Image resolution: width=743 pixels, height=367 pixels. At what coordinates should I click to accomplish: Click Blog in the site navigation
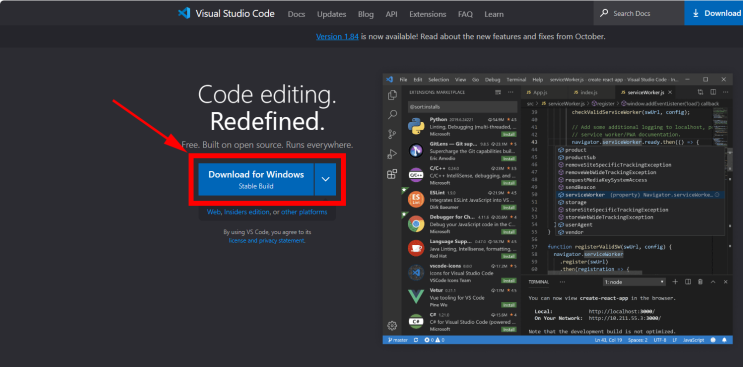coord(366,14)
